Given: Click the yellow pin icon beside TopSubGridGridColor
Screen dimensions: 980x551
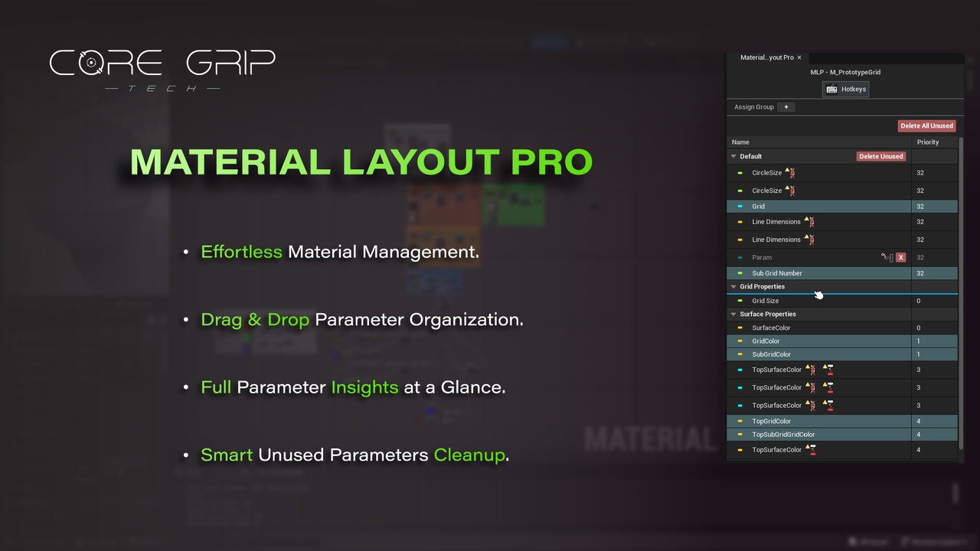Looking at the screenshot, I should (x=740, y=435).
